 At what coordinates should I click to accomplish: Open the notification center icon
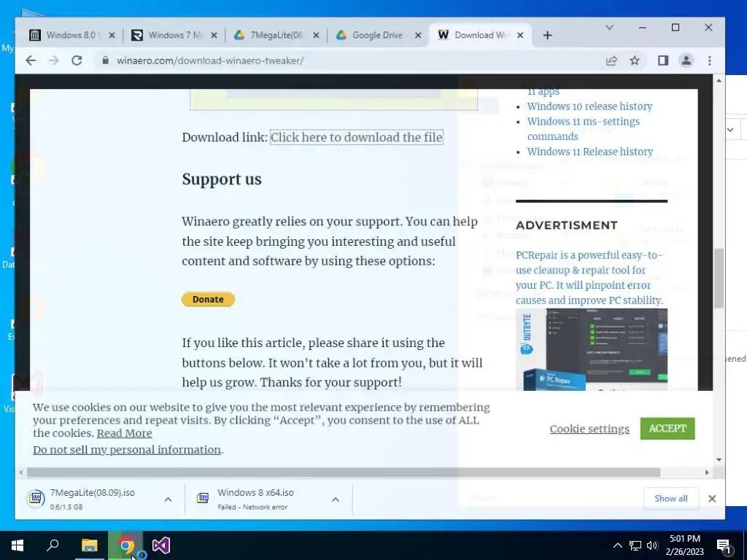click(724, 545)
